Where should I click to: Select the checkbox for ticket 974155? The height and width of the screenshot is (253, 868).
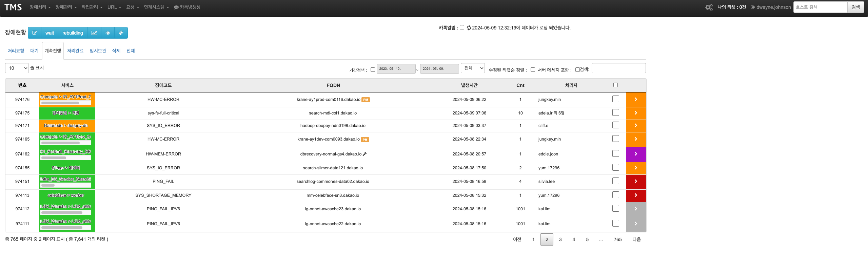[616, 167]
